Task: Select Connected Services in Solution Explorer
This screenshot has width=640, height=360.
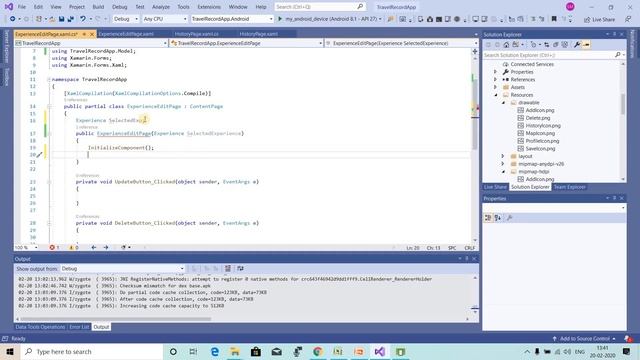Action: [x=532, y=64]
